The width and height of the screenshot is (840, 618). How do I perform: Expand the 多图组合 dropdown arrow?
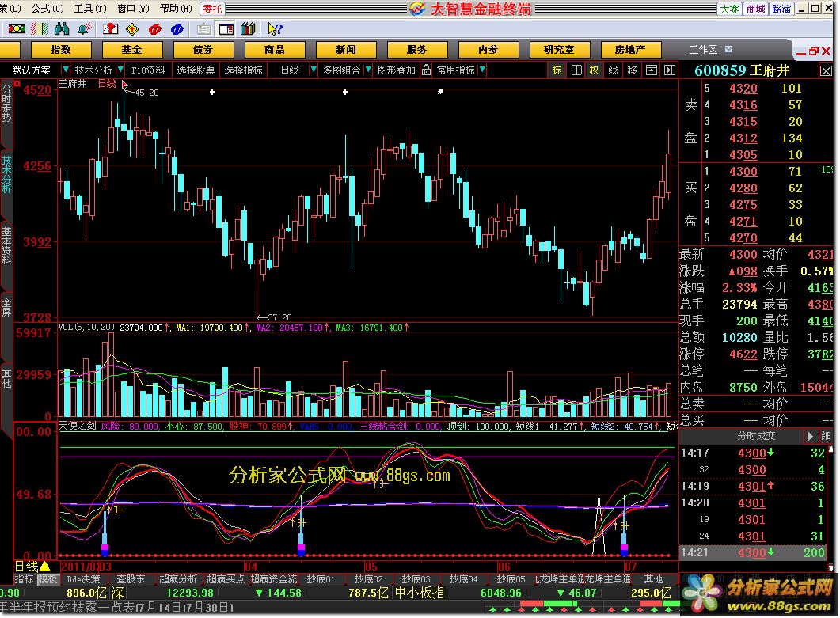(368, 70)
